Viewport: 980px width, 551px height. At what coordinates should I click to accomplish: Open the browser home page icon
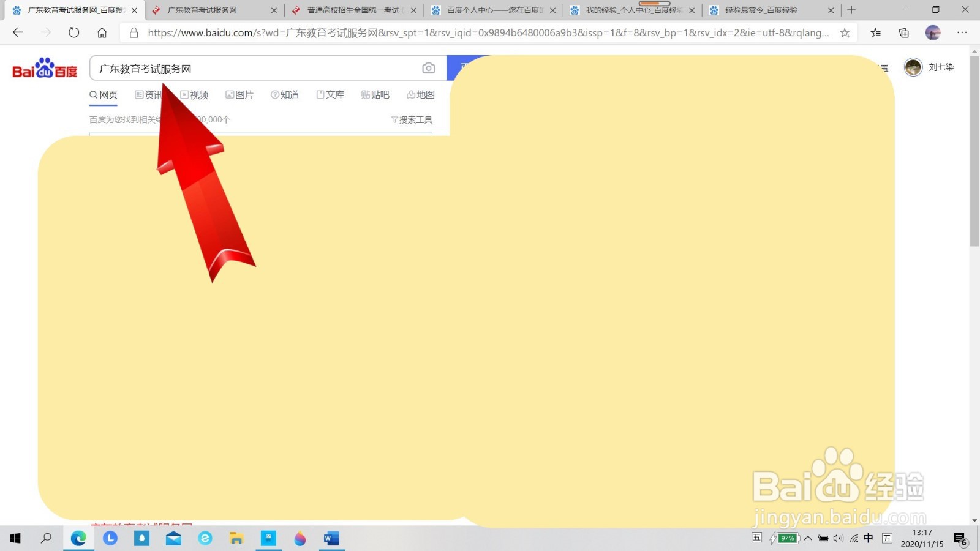coord(102,32)
